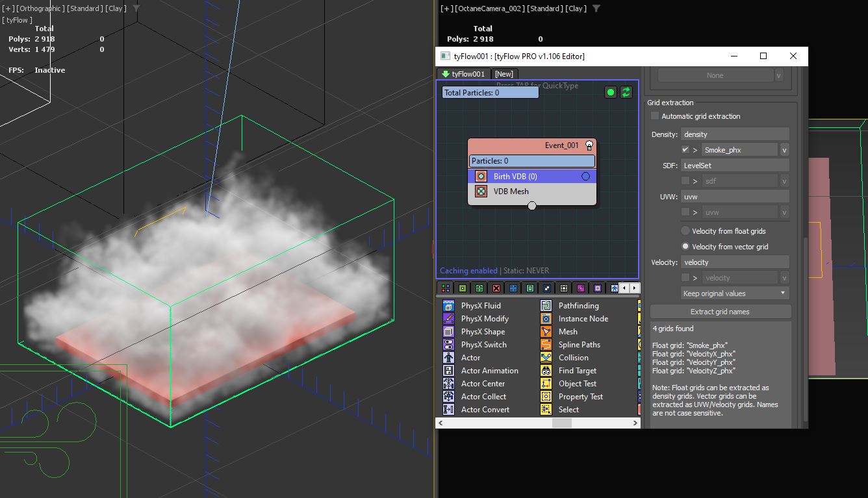Select the Pathfinding operator icon
This screenshot has height=498, width=868.
[546, 306]
